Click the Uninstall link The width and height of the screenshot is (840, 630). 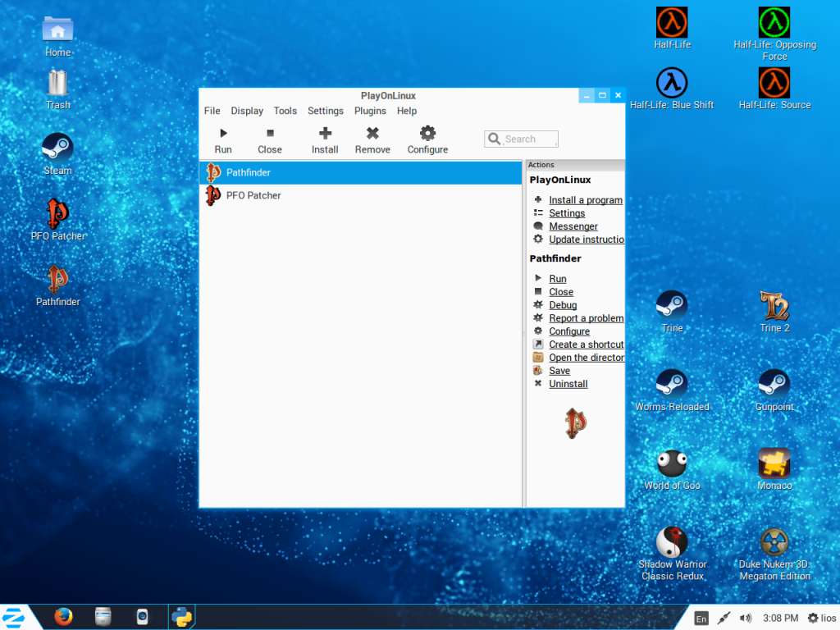(x=568, y=384)
